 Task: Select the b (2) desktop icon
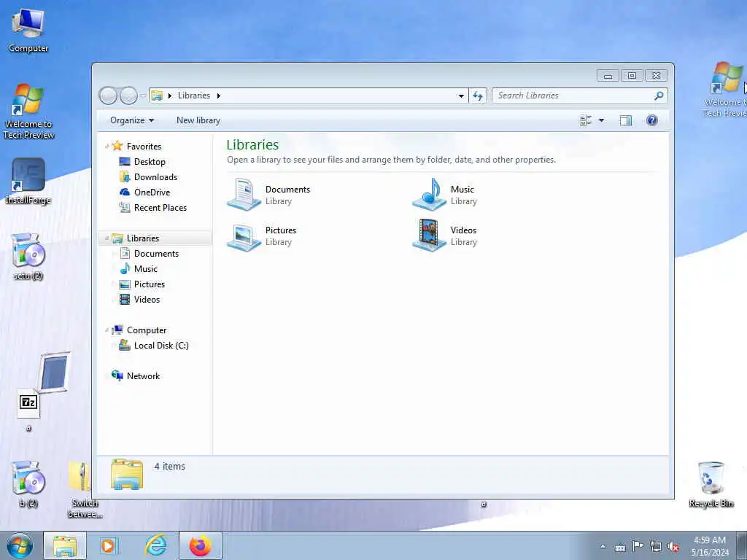tap(28, 484)
